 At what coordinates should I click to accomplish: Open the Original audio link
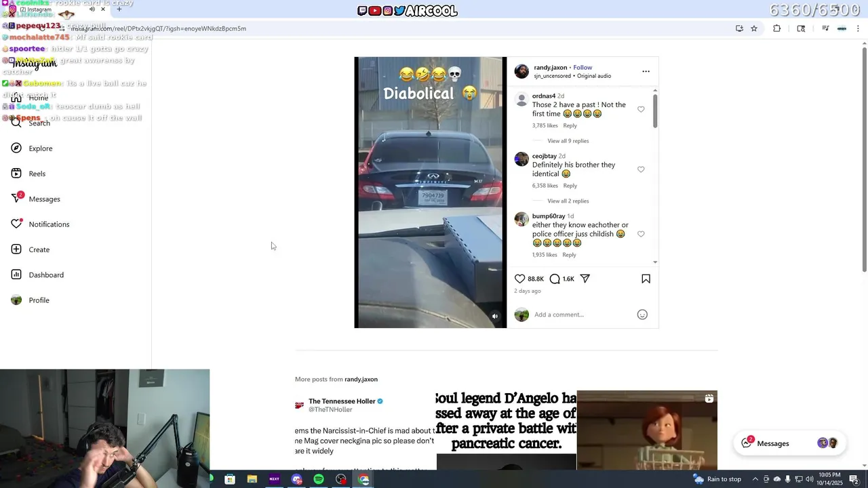click(594, 76)
